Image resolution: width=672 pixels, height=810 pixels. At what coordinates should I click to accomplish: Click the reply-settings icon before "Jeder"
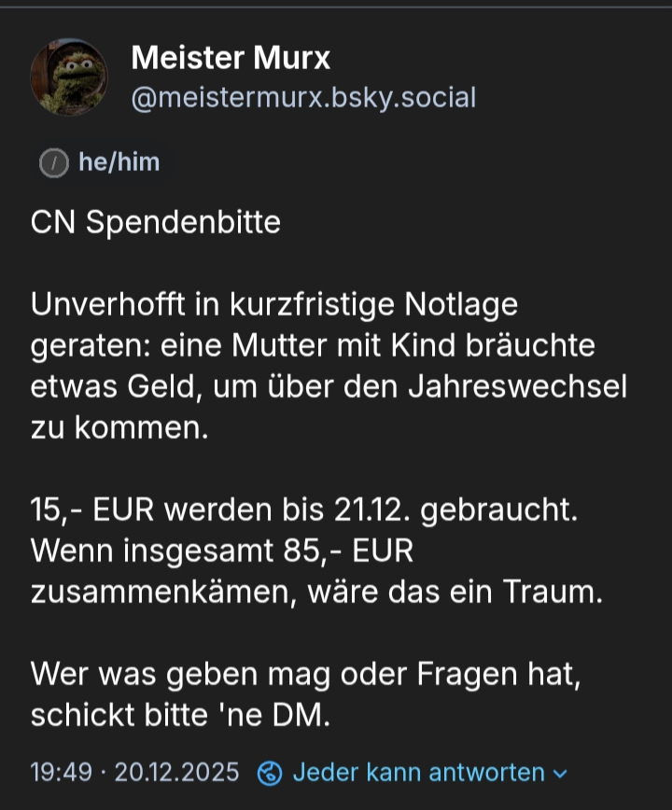(270, 773)
